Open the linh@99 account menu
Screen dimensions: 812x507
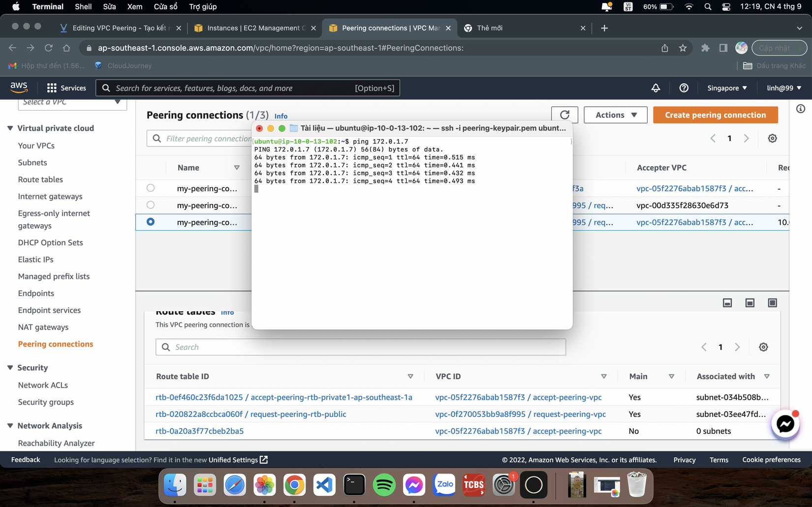(784, 88)
